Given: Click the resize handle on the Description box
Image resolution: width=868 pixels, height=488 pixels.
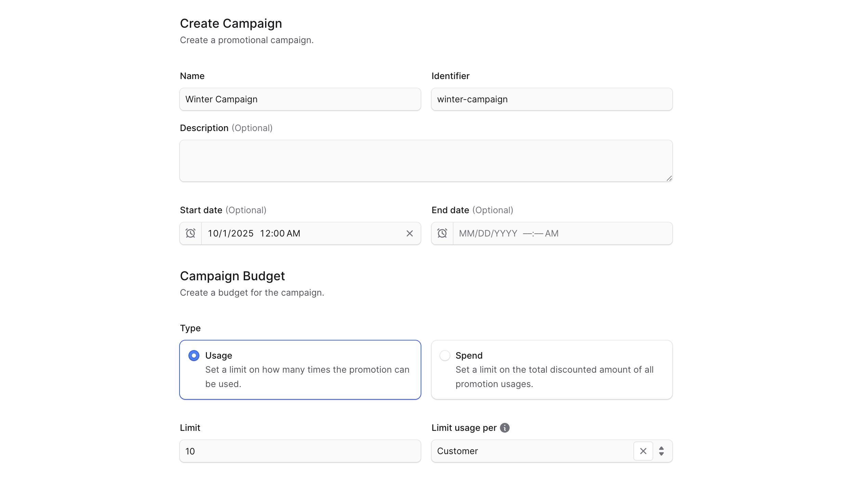Looking at the screenshot, I should coord(669,179).
